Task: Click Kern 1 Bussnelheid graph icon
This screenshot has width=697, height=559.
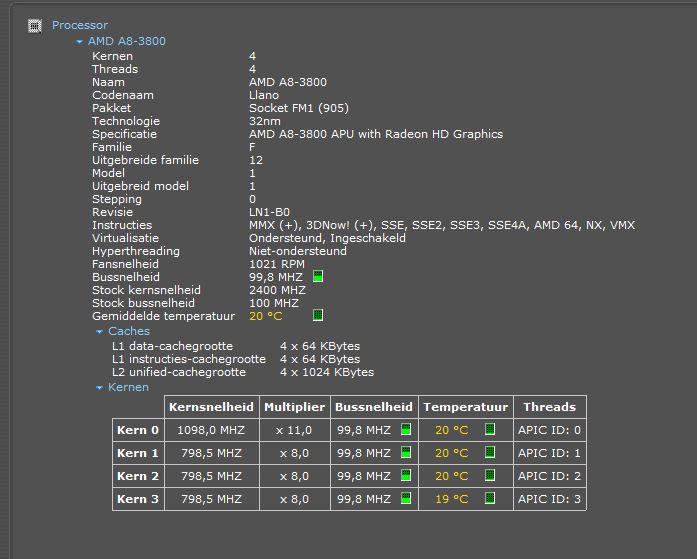Action: [406, 452]
